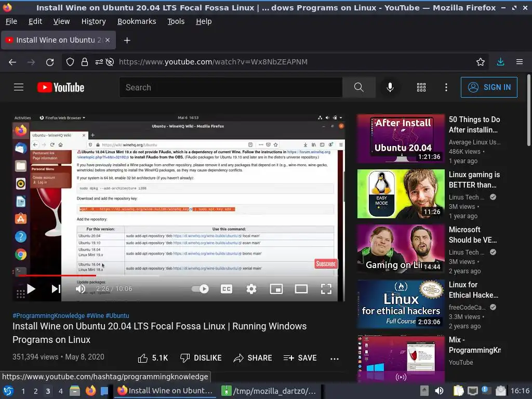This screenshot has width=532, height=399.
Task: Open Microsoft Should be VE... video title
Action: pos(473,235)
